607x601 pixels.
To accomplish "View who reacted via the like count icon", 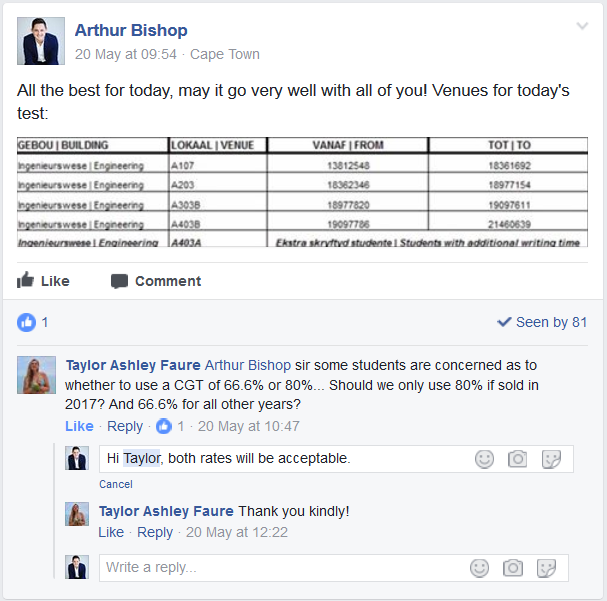I will tap(27, 322).
